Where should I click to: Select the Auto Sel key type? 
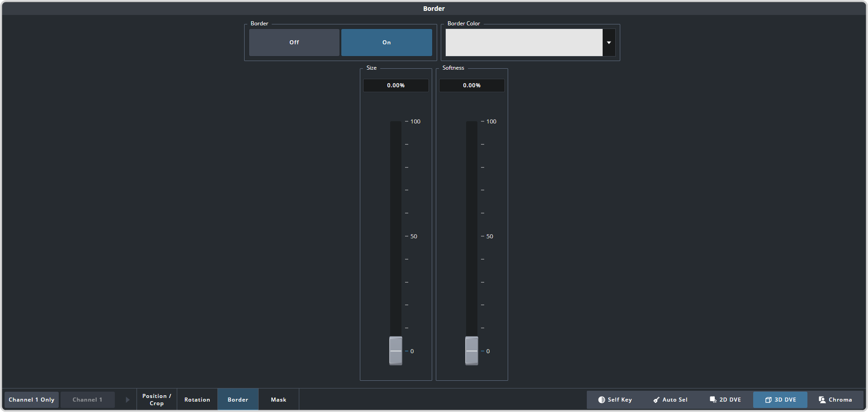tap(670, 400)
